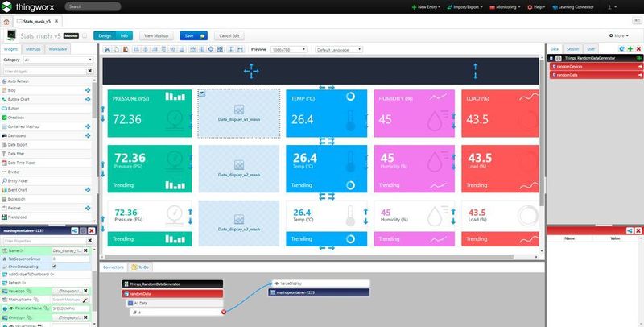Viewport: 644px width, 327px height.
Task: Open the More dropdown
Action: tap(618, 35)
